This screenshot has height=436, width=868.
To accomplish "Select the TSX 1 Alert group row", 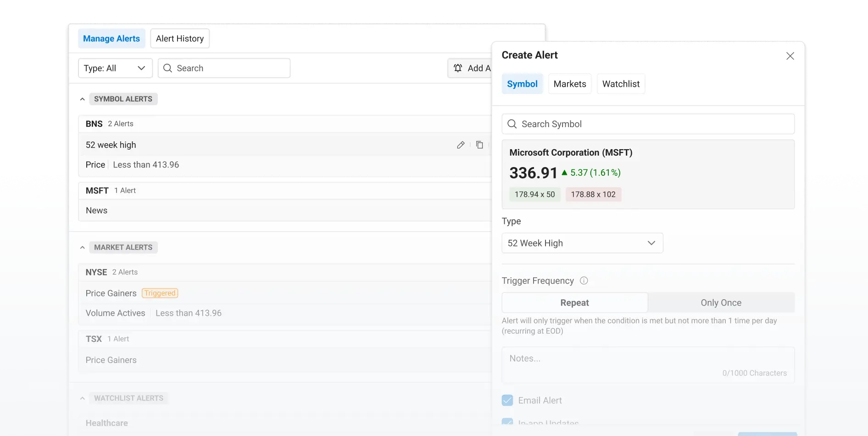I will point(285,339).
